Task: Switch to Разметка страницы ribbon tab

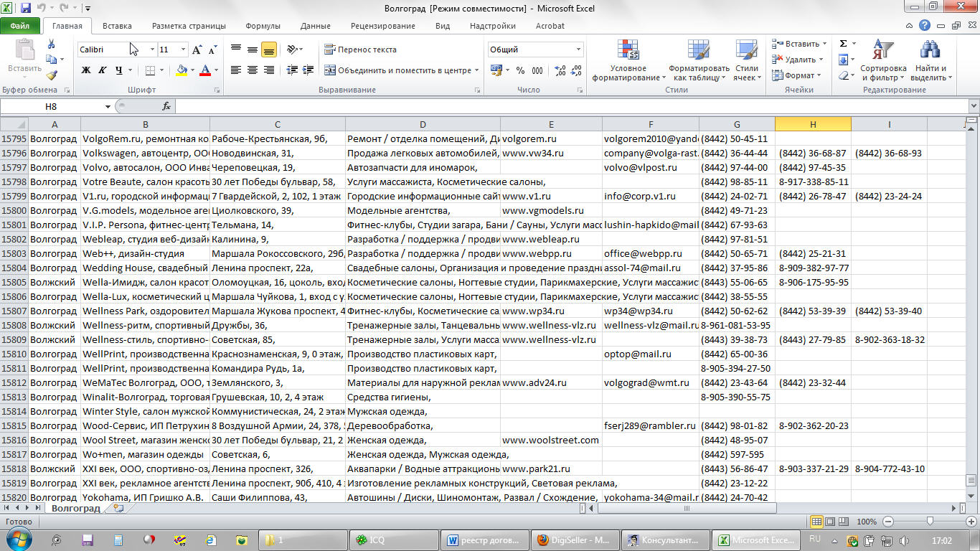Action: point(189,26)
